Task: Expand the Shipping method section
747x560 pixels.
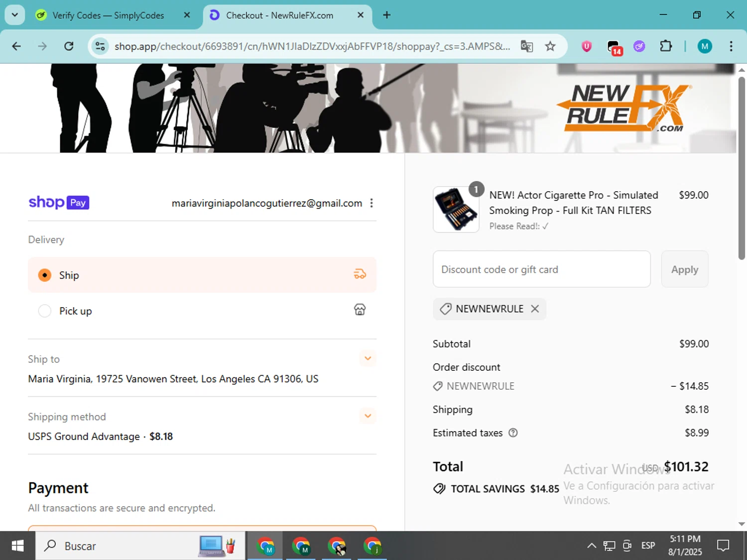Action: (368, 416)
